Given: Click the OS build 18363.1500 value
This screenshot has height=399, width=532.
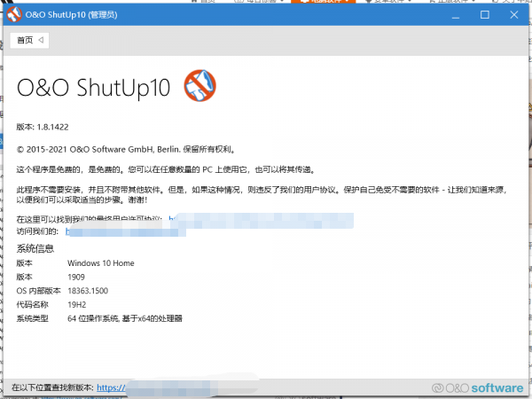Looking at the screenshot, I should [x=88, y=291].
